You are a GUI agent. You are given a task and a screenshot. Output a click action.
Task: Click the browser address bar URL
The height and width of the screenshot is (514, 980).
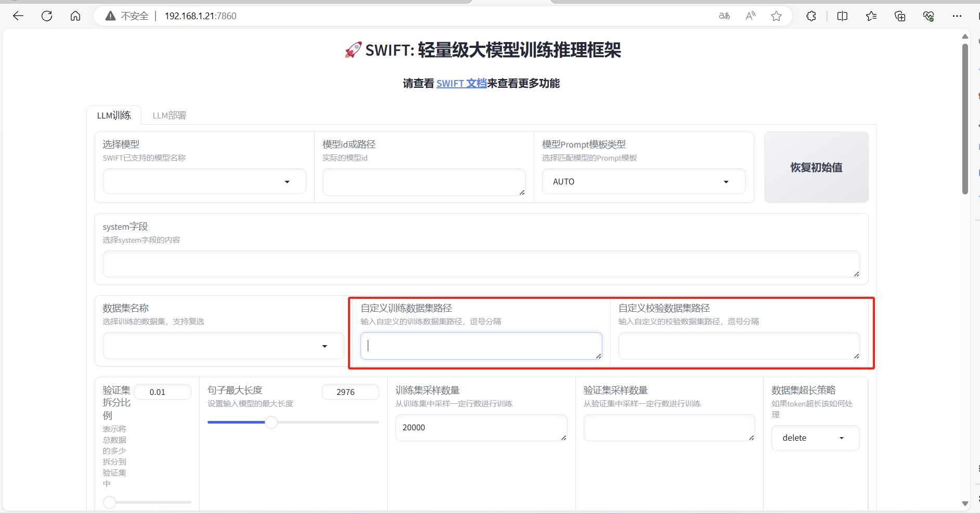click(200, 16)
